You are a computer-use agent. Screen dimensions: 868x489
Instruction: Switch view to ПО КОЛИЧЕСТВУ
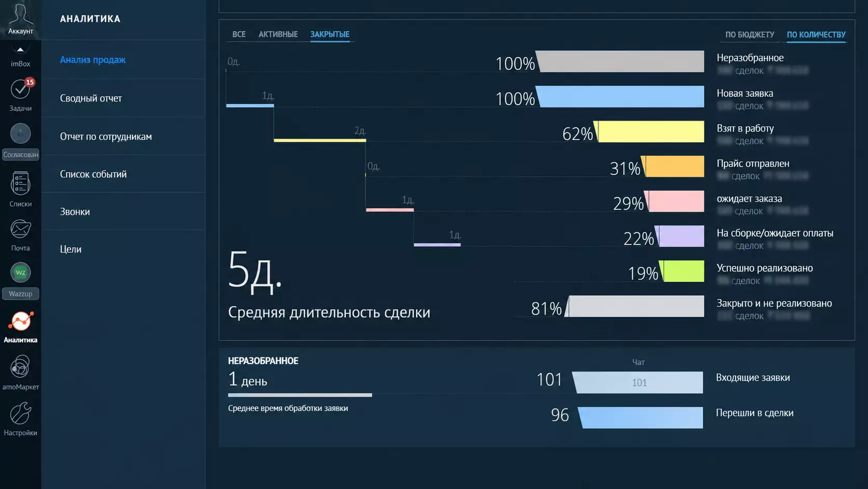pyautogui.click(x=816, y=35)
